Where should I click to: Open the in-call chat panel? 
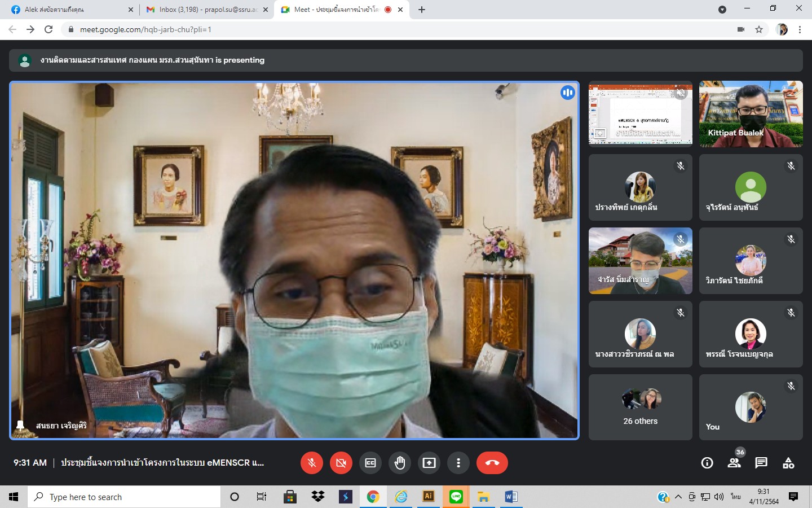(x=761, y=463)
